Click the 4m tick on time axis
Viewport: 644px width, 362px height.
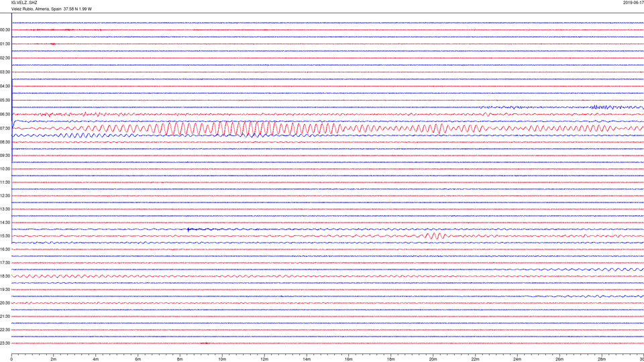pos(96,359)
